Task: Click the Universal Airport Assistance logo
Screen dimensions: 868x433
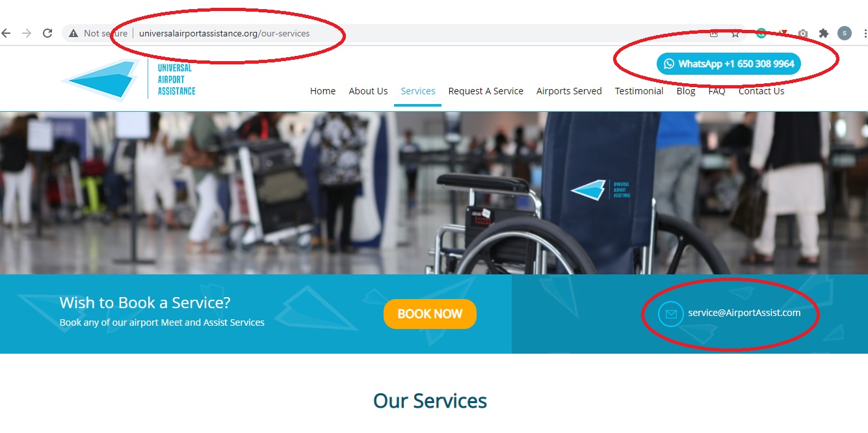Action: pyautogui.click(x=129, y=79)
